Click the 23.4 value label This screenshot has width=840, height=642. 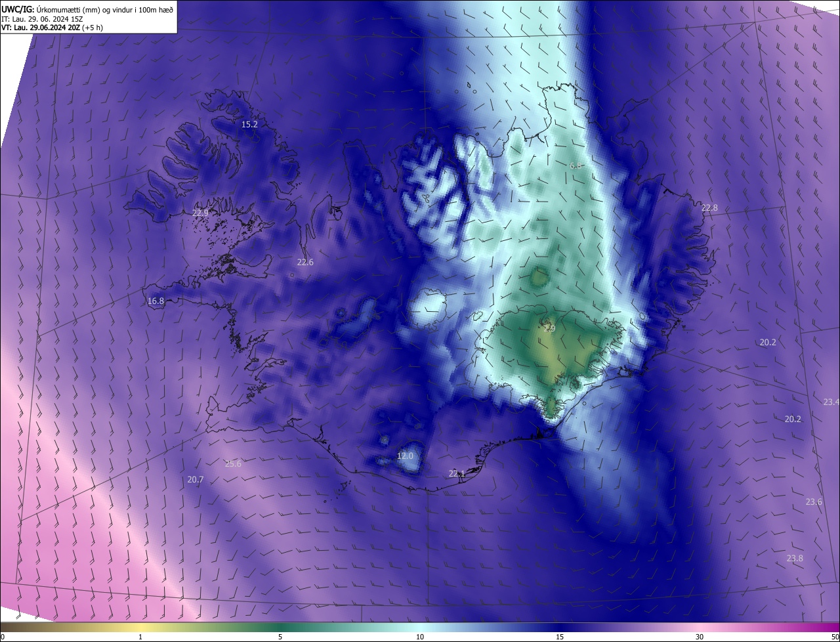[831, 402]
